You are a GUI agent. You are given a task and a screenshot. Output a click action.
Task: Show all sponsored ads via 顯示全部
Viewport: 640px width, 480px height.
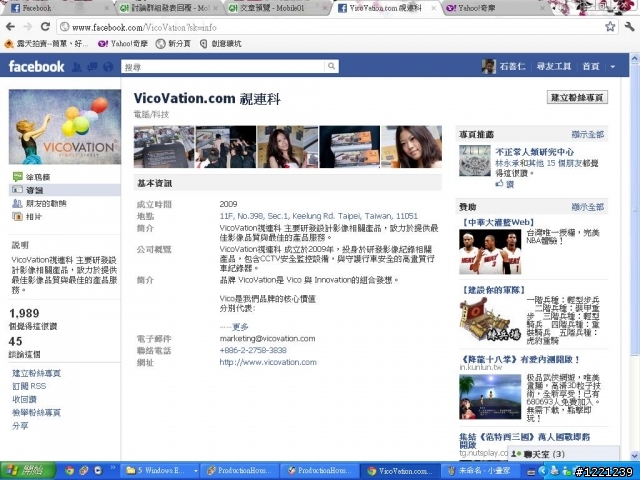[x=587, y=207]
